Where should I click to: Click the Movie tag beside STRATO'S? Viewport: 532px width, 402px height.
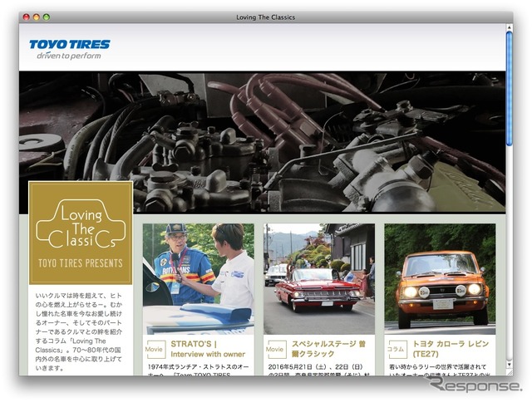tap(156, 349)
